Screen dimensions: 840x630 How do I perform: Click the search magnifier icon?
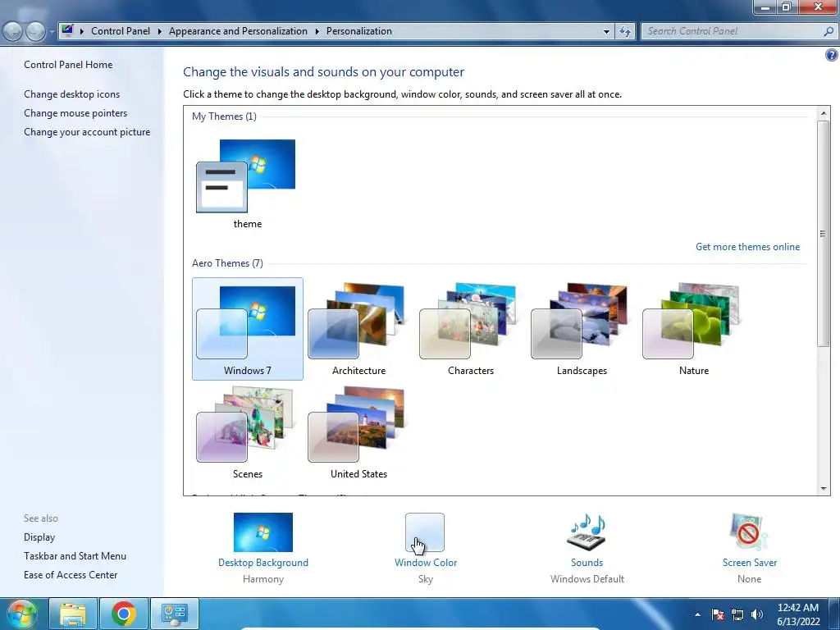pyautogui.click(x=829, y=31)
